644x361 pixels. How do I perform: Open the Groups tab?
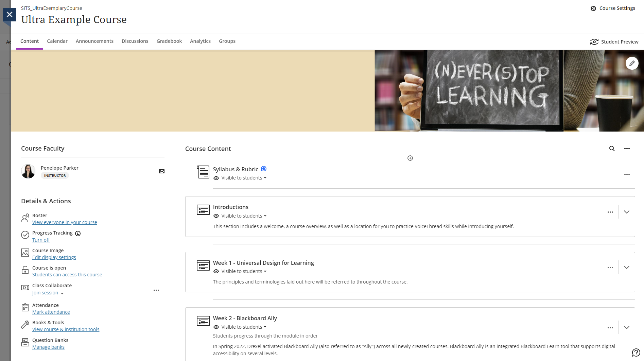click(x=227, y=41)
